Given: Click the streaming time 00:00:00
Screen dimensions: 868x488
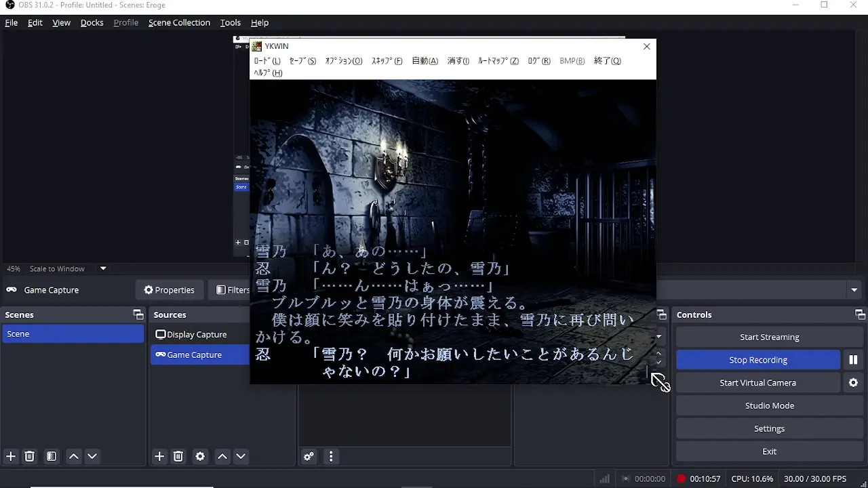Looking at the screenshot, I should (650, 479).
